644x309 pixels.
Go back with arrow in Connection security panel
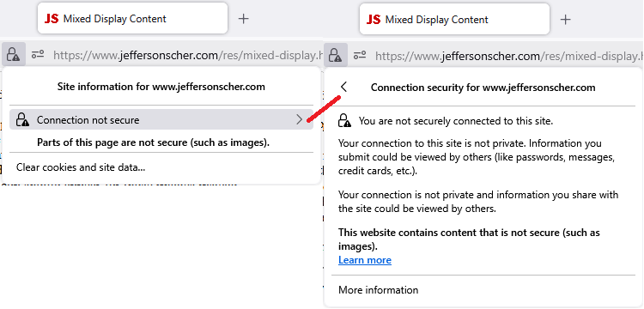tap(343, 87)
